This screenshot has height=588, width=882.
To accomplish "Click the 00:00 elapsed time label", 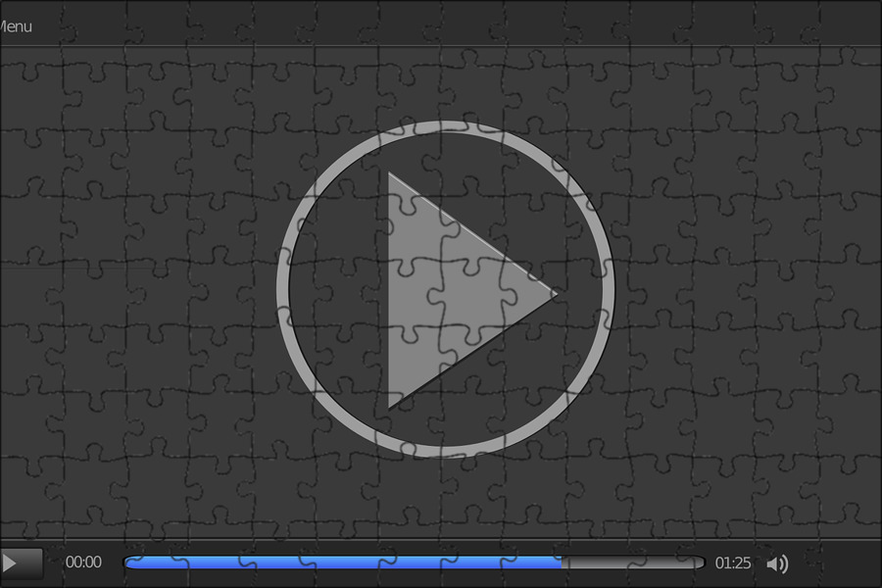I will pyautogui.click(x=83, y=563).
